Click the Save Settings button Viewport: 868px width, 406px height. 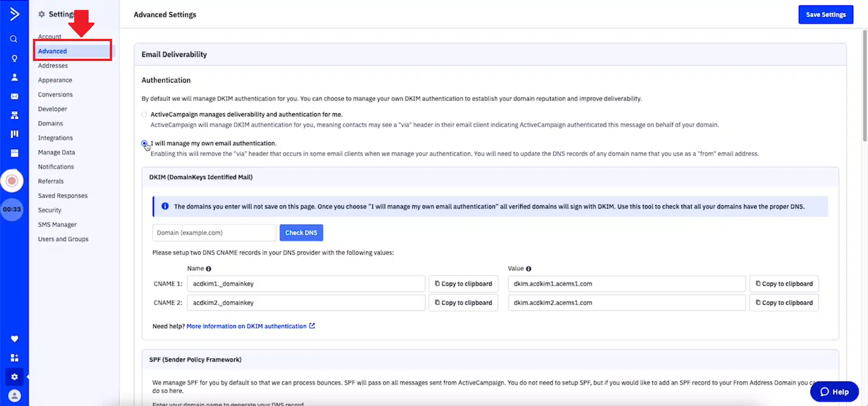pyautogui.click(x=826, y=14)
